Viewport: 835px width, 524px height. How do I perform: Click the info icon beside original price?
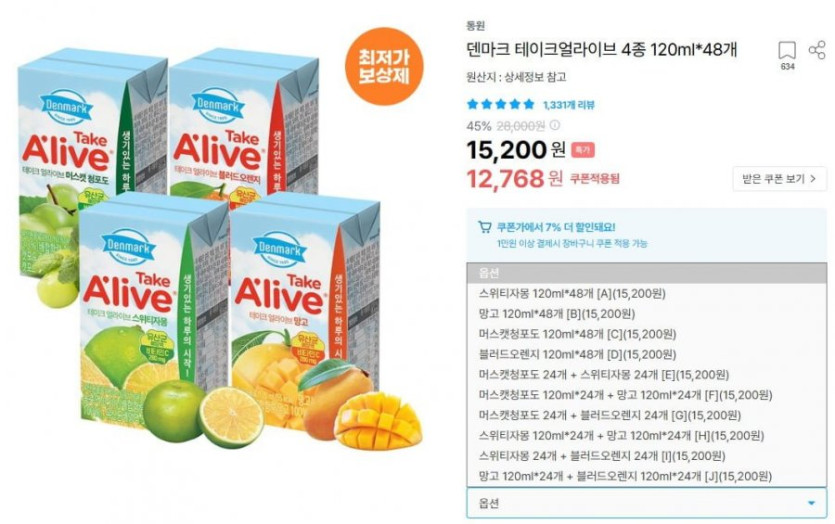tap(554, 125)
